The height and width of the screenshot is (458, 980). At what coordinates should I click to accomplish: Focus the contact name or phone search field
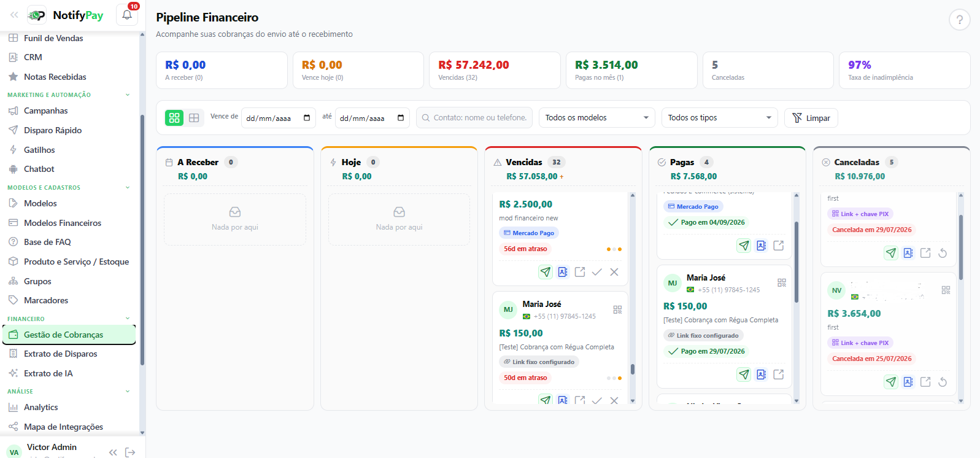tap(474, 118)
